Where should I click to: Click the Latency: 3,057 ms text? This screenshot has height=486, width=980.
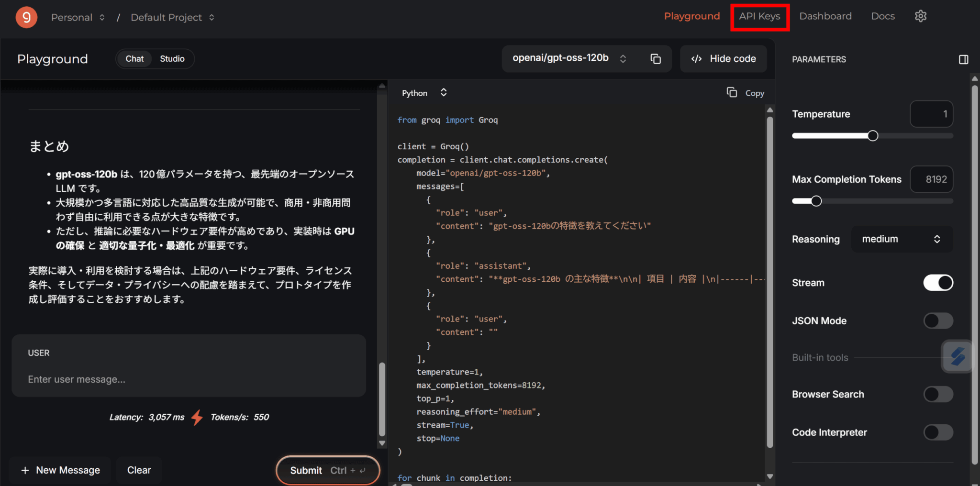pyautogui.click(x=146, y=417)
